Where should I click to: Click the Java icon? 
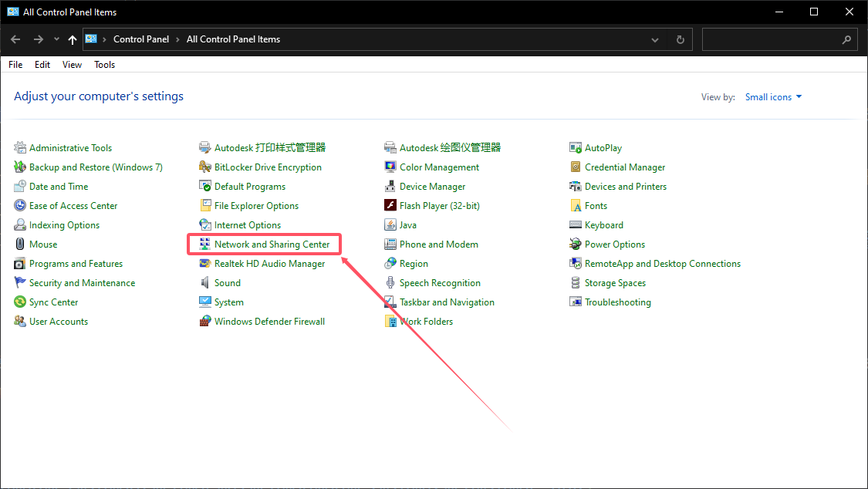click(390, 225)
